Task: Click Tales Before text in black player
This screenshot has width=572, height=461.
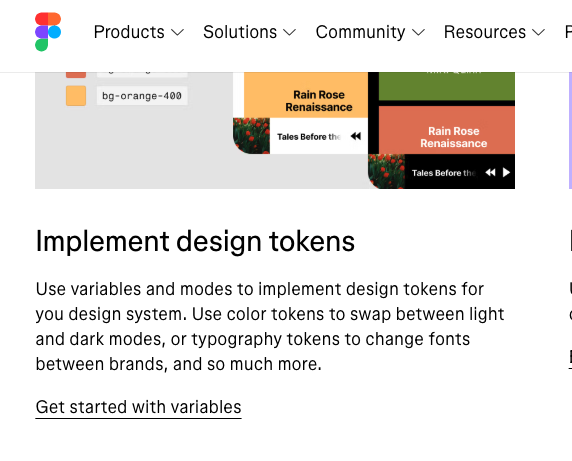Action: (x=444, y=173)
